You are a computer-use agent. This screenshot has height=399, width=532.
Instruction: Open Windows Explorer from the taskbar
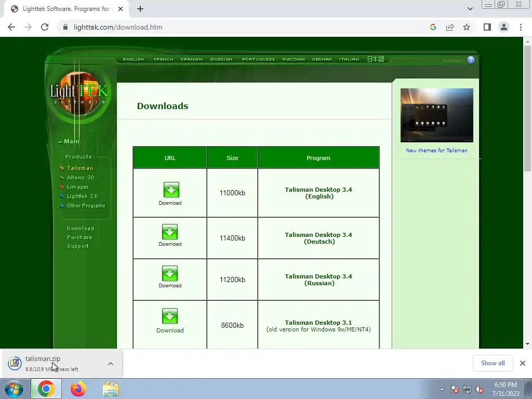pos(111,389)
